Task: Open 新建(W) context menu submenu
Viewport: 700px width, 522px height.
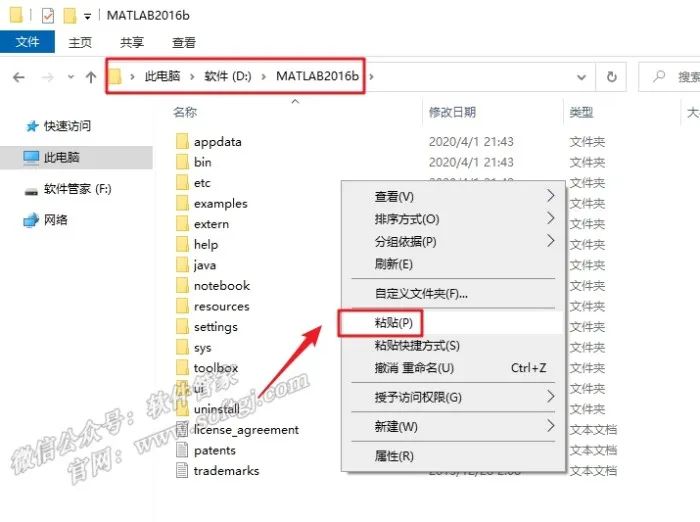Action: tap(453, 426)
